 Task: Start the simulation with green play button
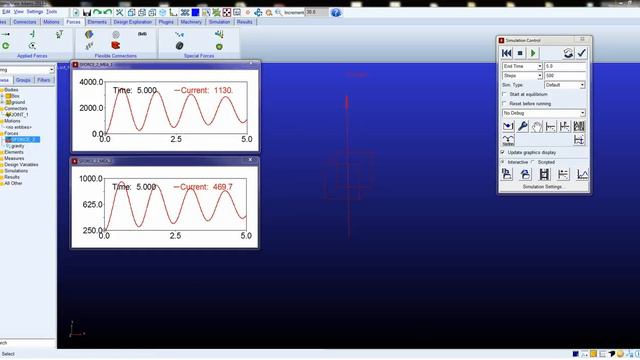pos(533,53)
